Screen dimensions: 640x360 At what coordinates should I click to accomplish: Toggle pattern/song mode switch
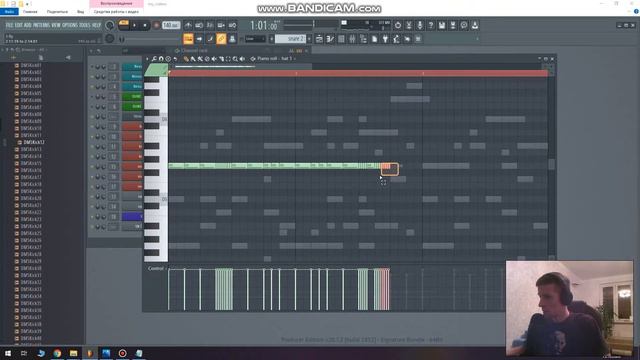click(124, 25)
